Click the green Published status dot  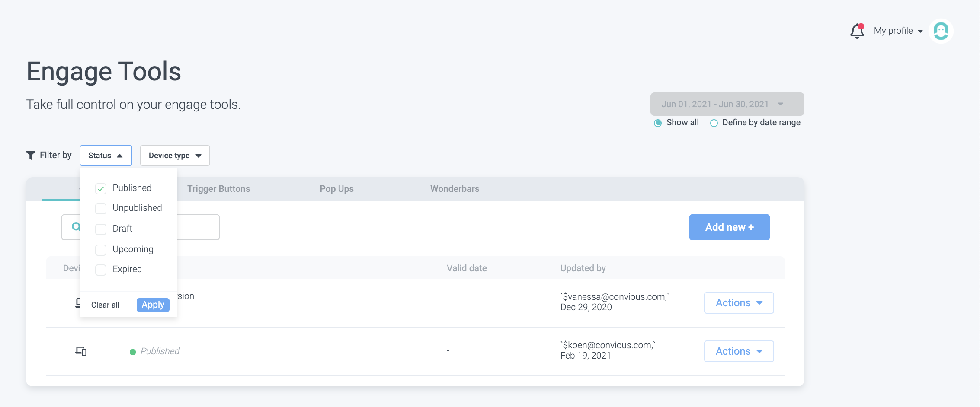click(133, 352)
